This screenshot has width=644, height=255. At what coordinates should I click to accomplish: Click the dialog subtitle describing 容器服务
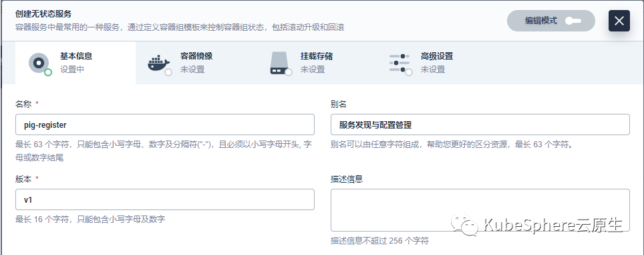coord(180,27)
